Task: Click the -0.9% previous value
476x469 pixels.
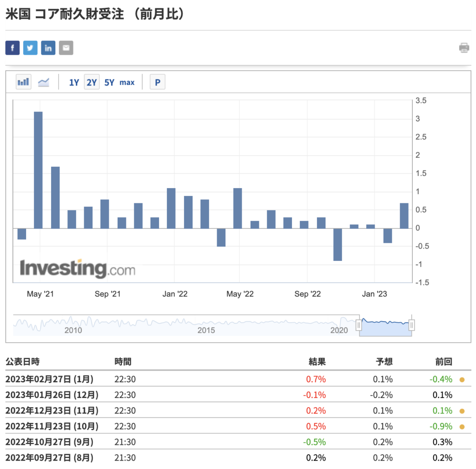Action: [441, 427]
